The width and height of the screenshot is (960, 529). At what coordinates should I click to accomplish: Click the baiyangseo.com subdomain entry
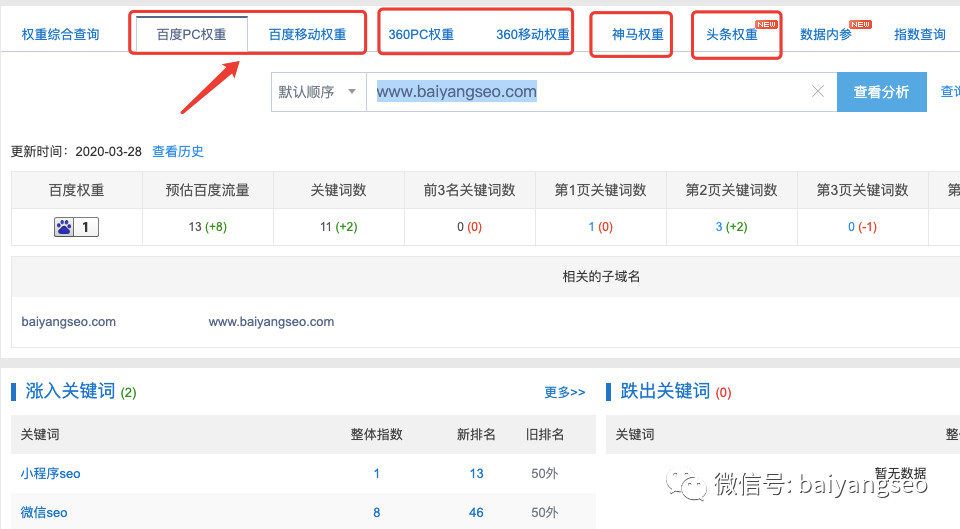[x=69, y=321]
